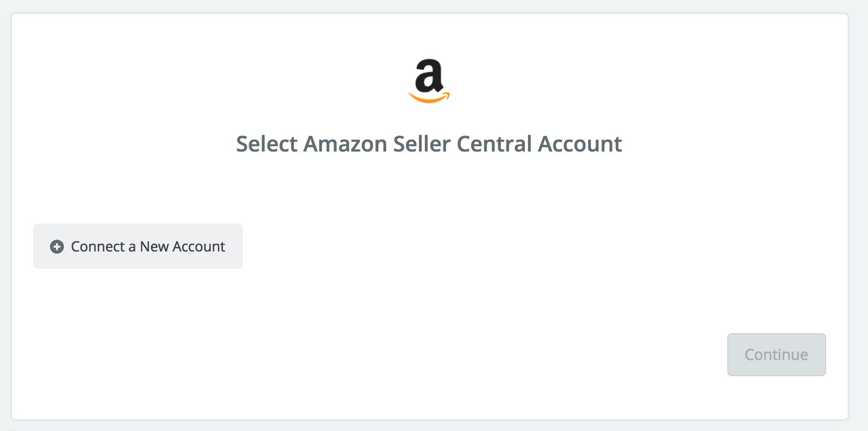Viewport: 868px width, 431px height.
Task: Proceed with the Continue button
Action: [776, 355]
